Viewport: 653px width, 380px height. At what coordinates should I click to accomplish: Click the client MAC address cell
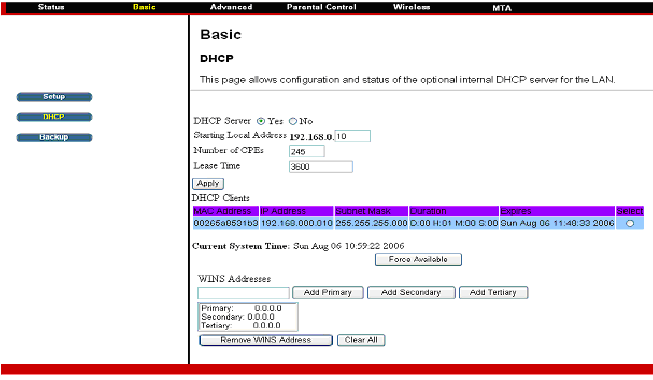226,223
